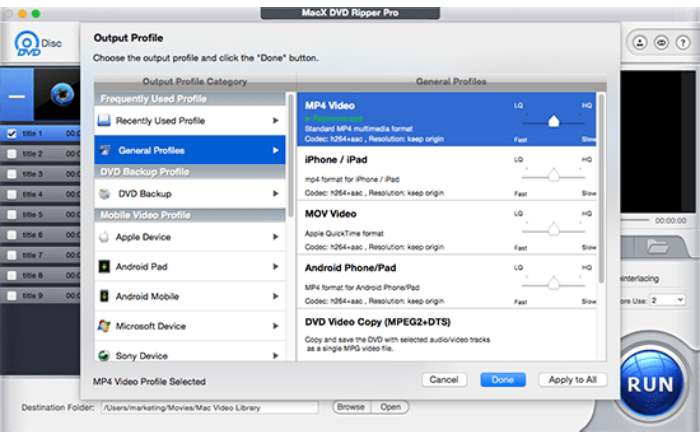Expand the Apple Device arrow
Viewport: 700px width, 440px height.
point(275,237)
